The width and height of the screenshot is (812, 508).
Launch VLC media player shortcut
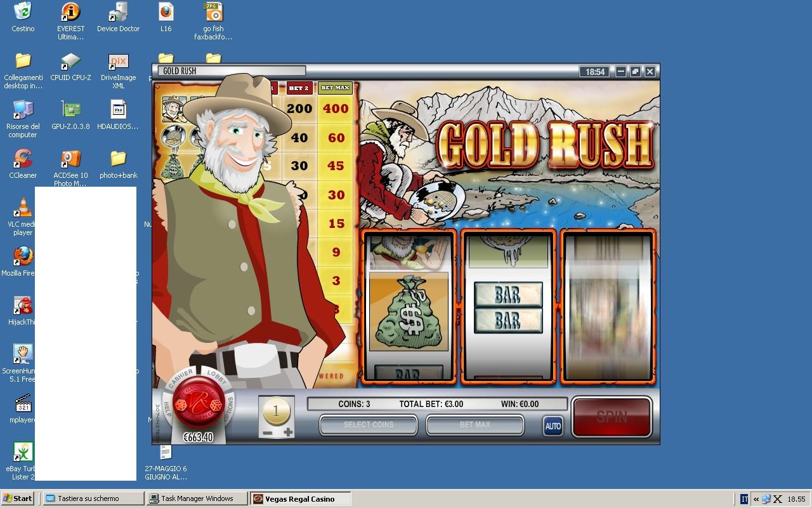click(23, 217)
